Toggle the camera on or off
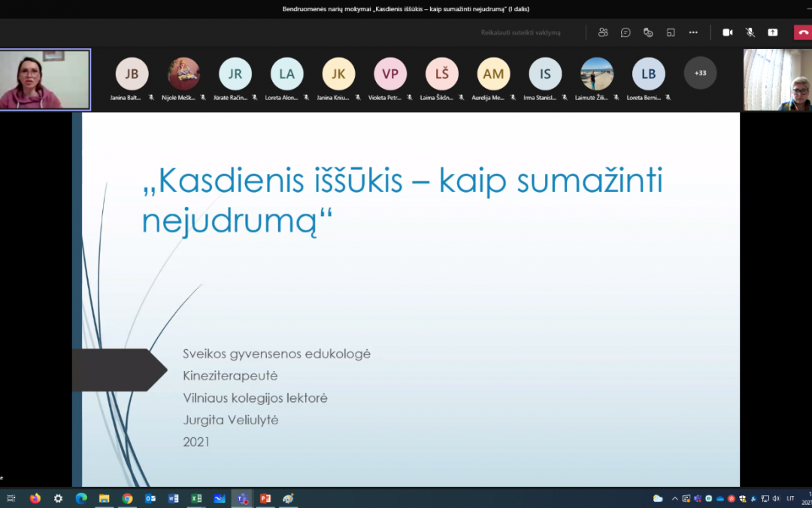The width and height of the screenshot is (812, 508). pos(728,32)
